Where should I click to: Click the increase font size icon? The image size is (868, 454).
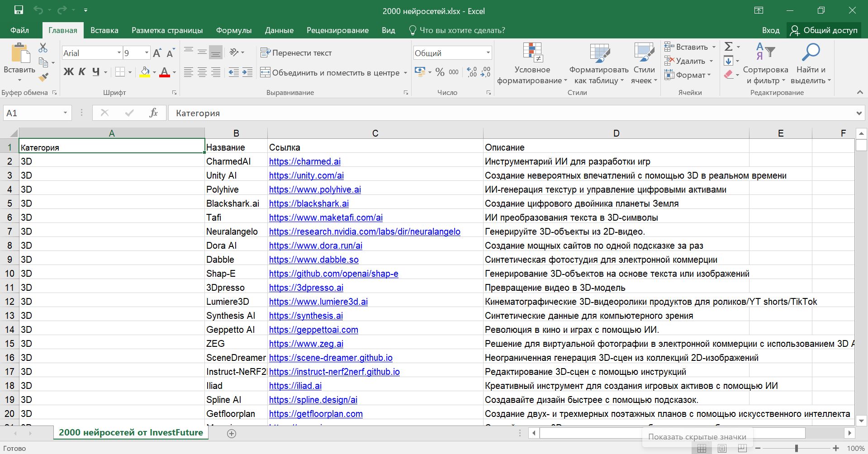157,53
